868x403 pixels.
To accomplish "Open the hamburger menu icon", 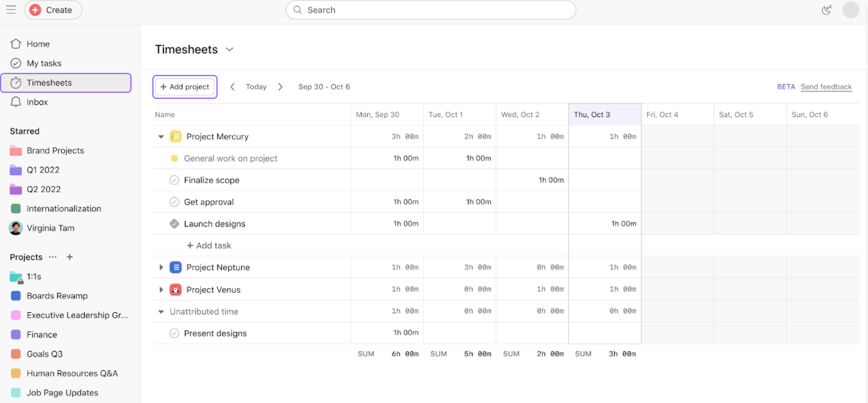I will pyautogui.click(x=11, y=10).
